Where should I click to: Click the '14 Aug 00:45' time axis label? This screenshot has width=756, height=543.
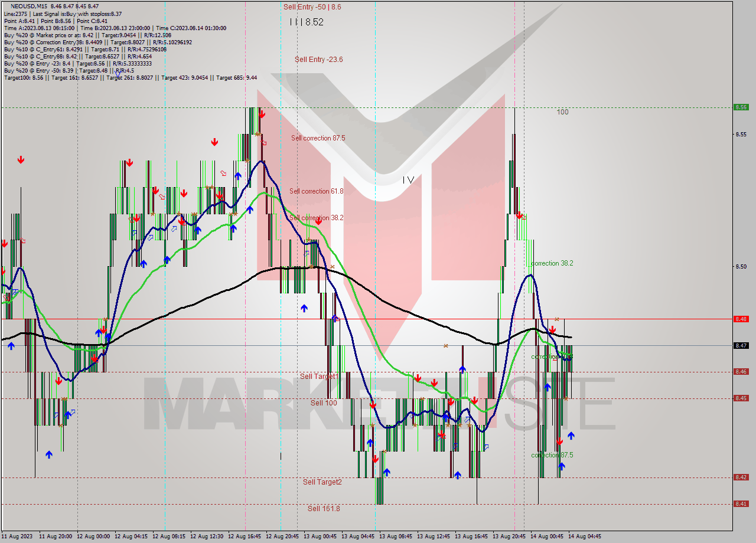(x=547, y=537)
